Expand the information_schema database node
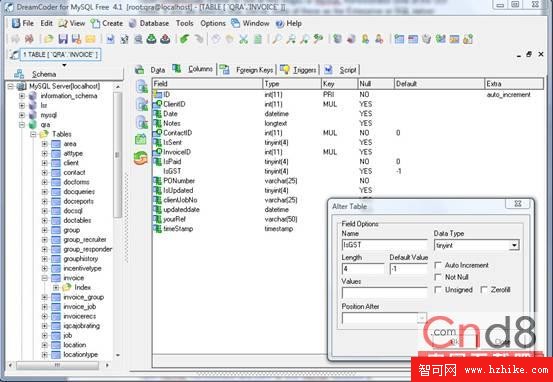553x382 pixels. pyautogui.click(x=22, y=96)
